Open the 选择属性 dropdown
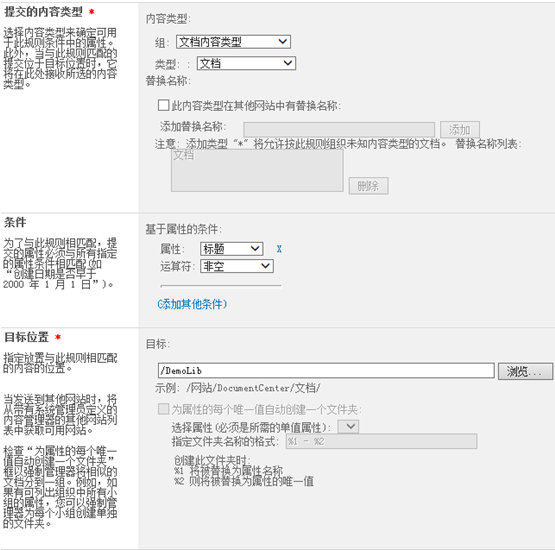Viewport: 555px width, 550px height. click(348, 426)
